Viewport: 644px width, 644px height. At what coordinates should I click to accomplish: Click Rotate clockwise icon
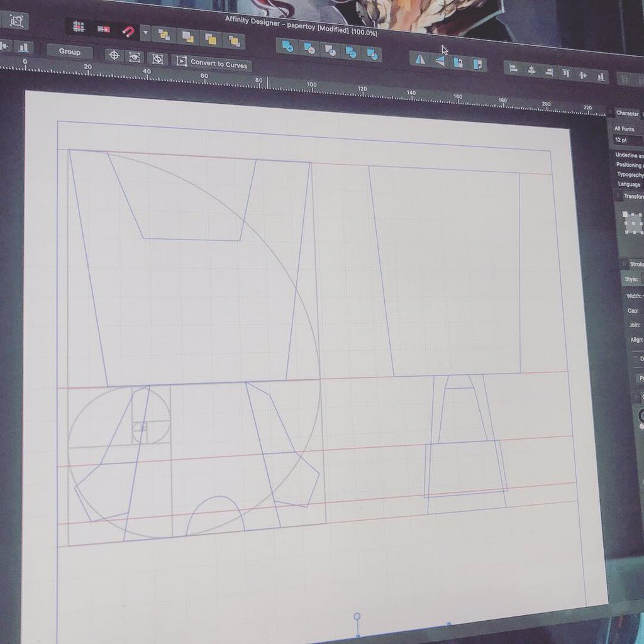tap(478, 65)
